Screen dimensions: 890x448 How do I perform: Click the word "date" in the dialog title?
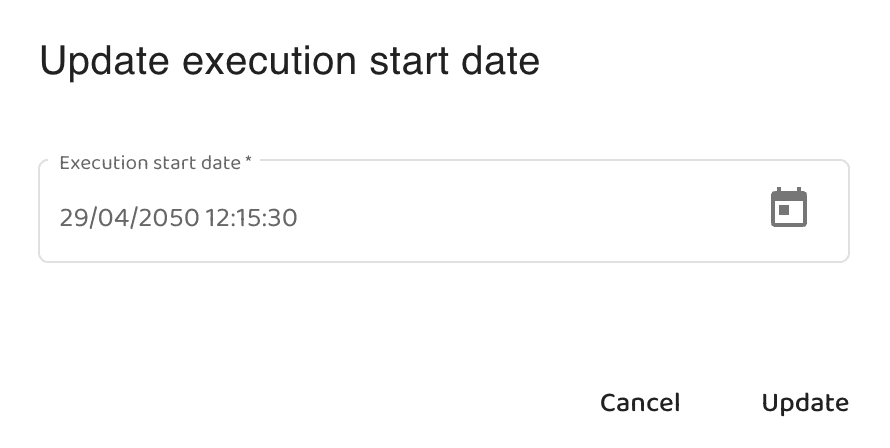coord(503,62)
